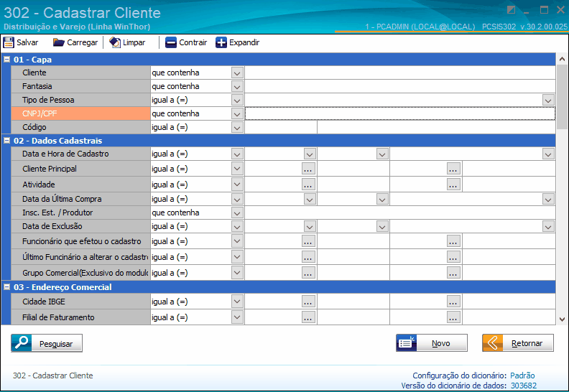Image resolution: width=569 pixels, height=392 pixels.
Task: Open operator dropdown for Cidade IBGE
Action: coord(237,302)
